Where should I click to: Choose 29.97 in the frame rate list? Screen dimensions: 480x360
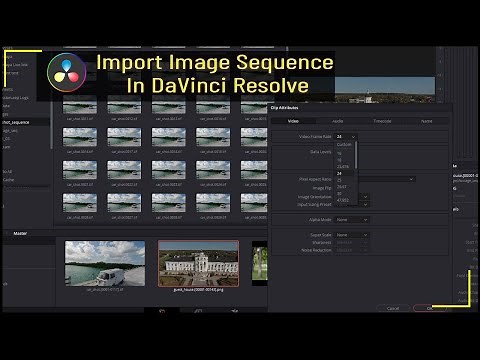point(344,187)
